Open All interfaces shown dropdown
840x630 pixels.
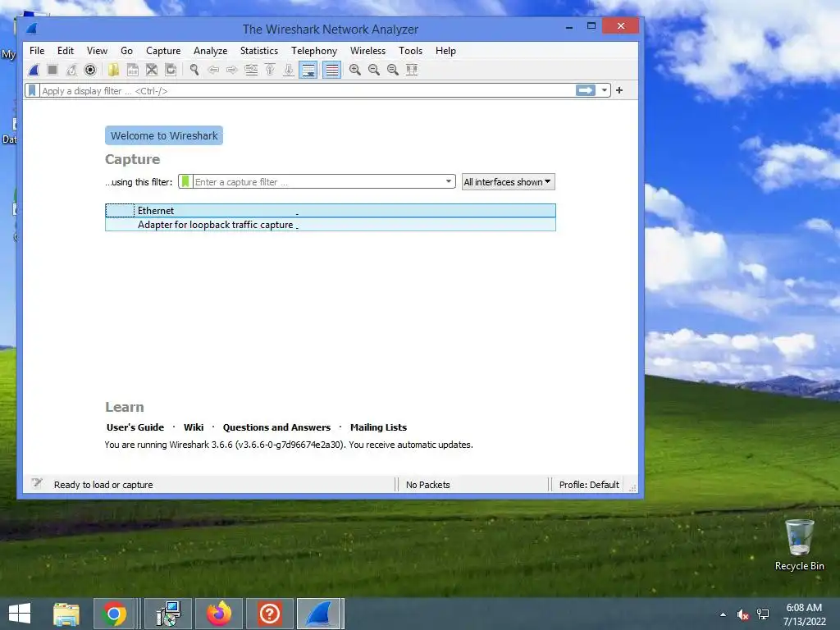[508, 181]
